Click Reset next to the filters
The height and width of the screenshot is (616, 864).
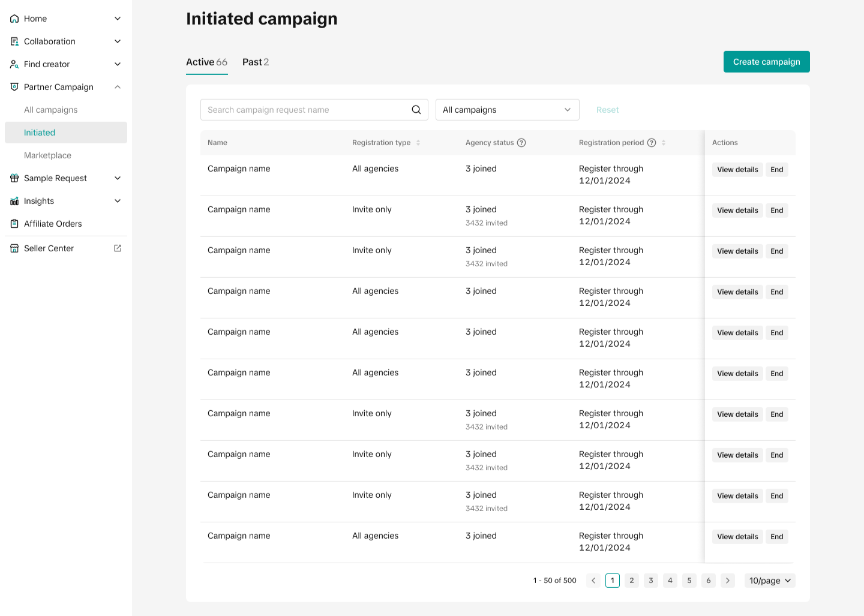point(607,110)
